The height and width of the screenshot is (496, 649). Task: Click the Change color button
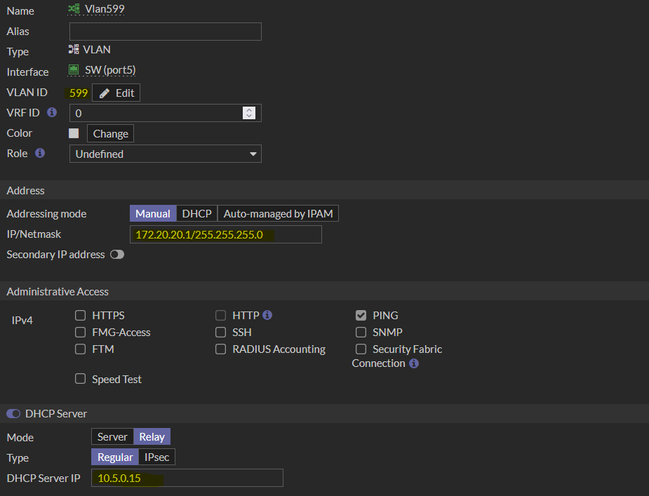coord(111,133)
